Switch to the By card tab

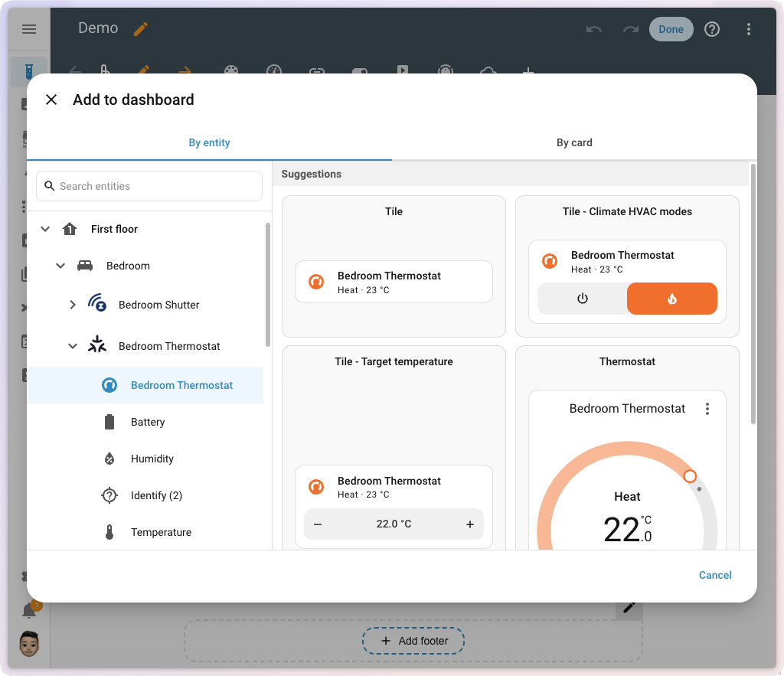point(574,142)
